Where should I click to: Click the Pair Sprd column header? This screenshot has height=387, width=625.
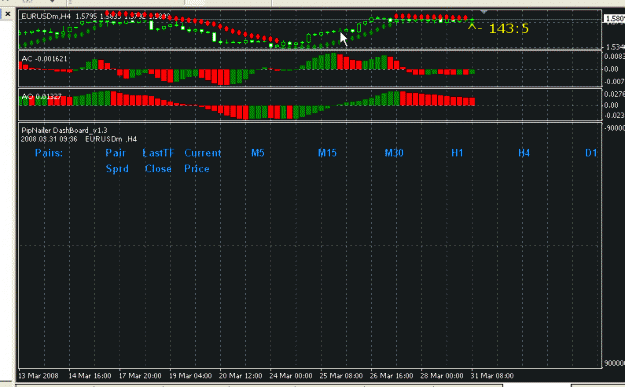pos(117,161)
